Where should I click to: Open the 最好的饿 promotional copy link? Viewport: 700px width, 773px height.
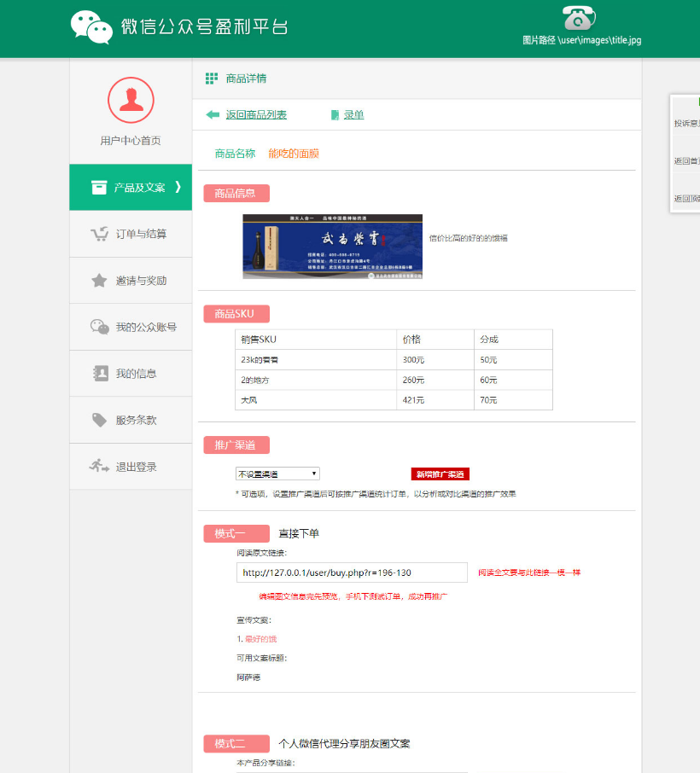(x=261, y=639)
